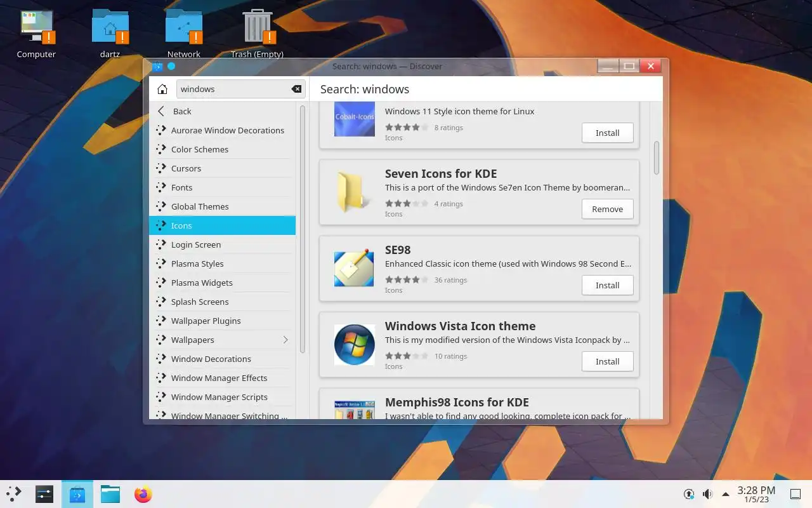This screenshot has width=812, height=508.
Task: Show hidden system tray icons
Action: 726,494
